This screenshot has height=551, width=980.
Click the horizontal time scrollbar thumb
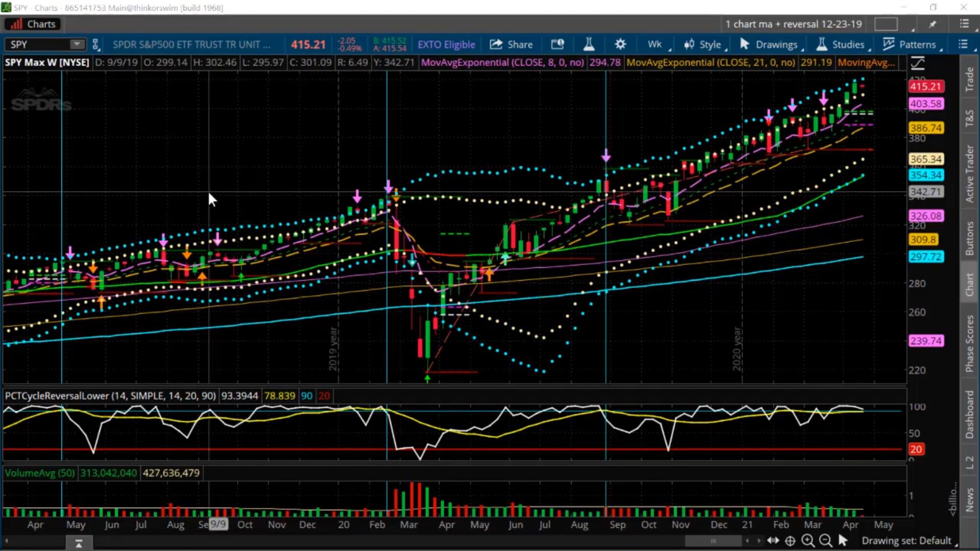713,541
